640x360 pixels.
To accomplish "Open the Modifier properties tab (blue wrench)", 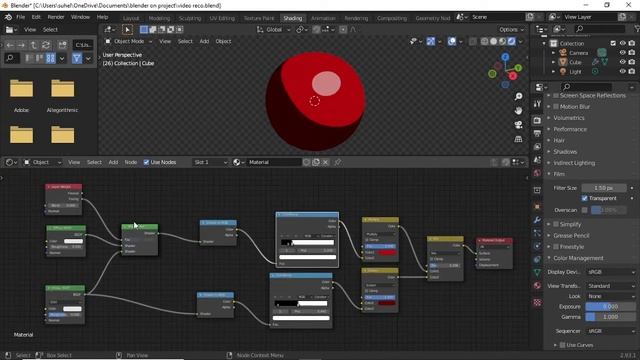I will pyautogui.click(x=537, y=220).
